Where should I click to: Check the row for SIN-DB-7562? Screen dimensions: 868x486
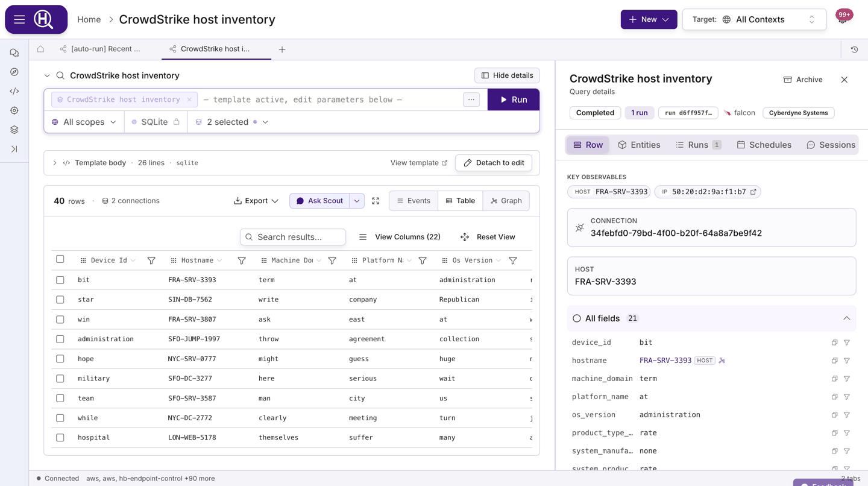(60, 300)
